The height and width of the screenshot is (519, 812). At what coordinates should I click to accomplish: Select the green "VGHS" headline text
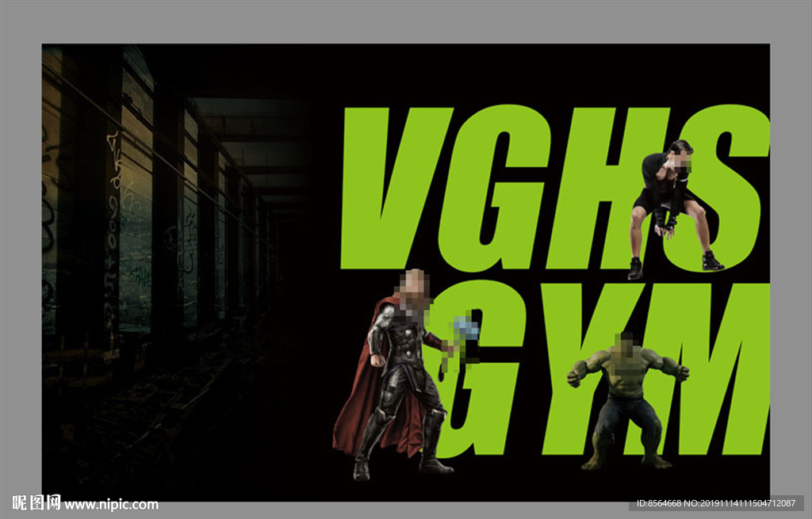pos(554,187)
